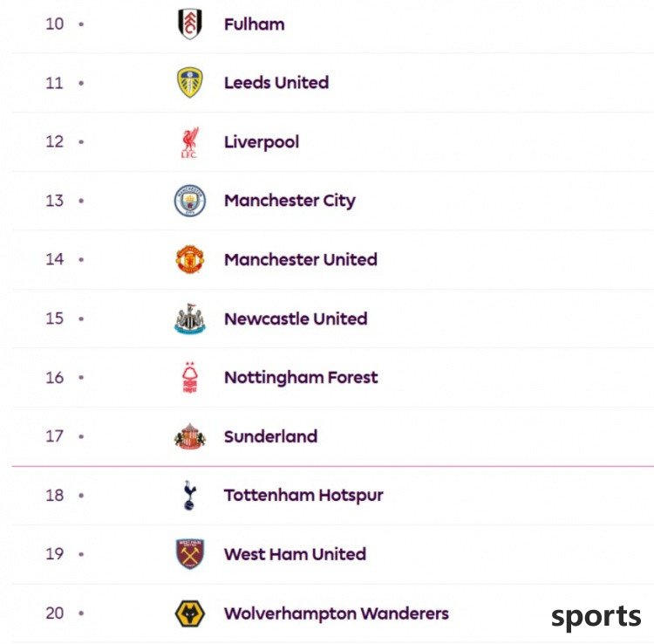Click position number 18 in table
This screenshot has width=654, height=644.
(55, 496)
